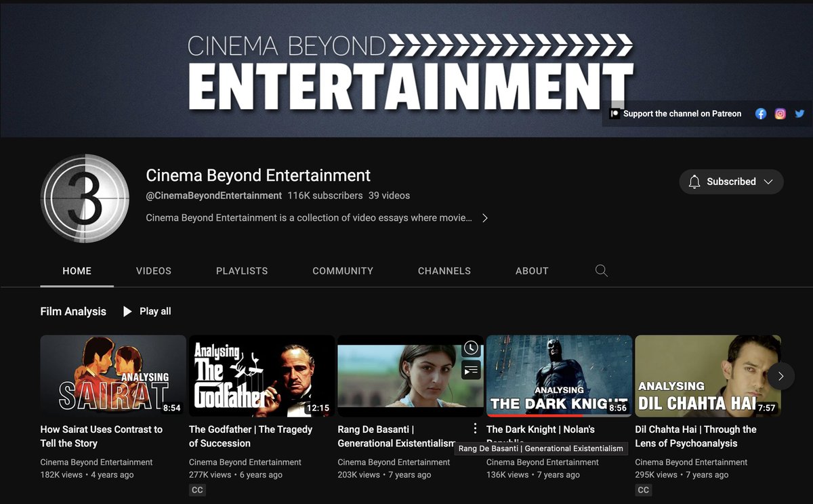Click Watch Later clock icon on Rang De Basanti thumbnail
813x504 pixels.
[x=471, y=348]
